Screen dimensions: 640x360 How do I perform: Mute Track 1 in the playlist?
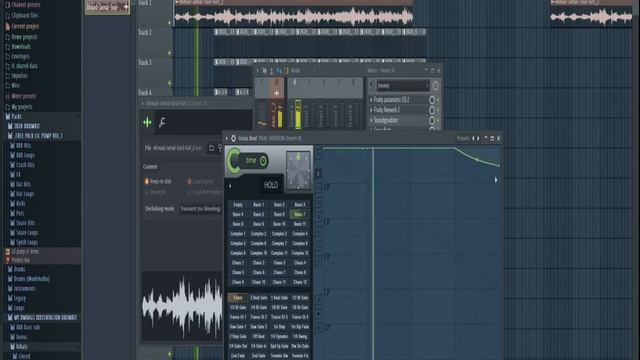[170, 23]
